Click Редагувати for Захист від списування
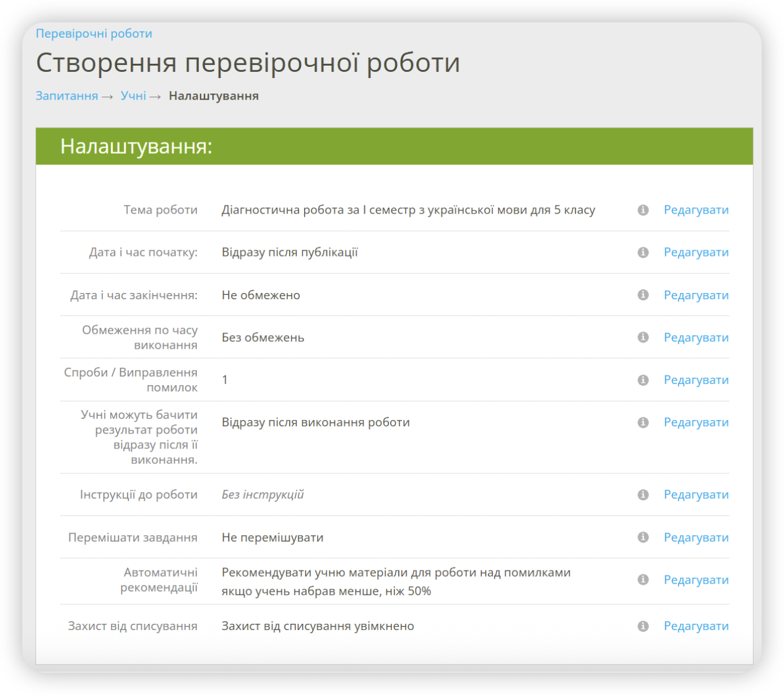Image resolution: width=784 pixels, height=695 pixels. [695, 626]
